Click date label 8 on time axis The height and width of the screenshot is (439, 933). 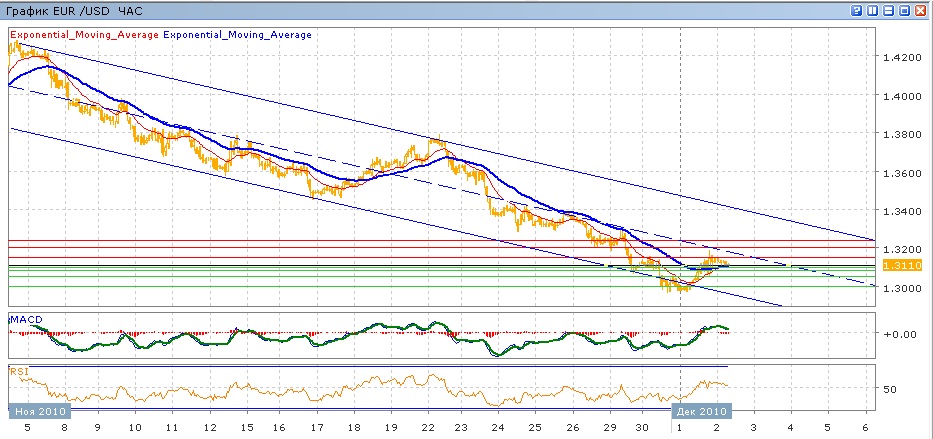[x=64, y=427]
